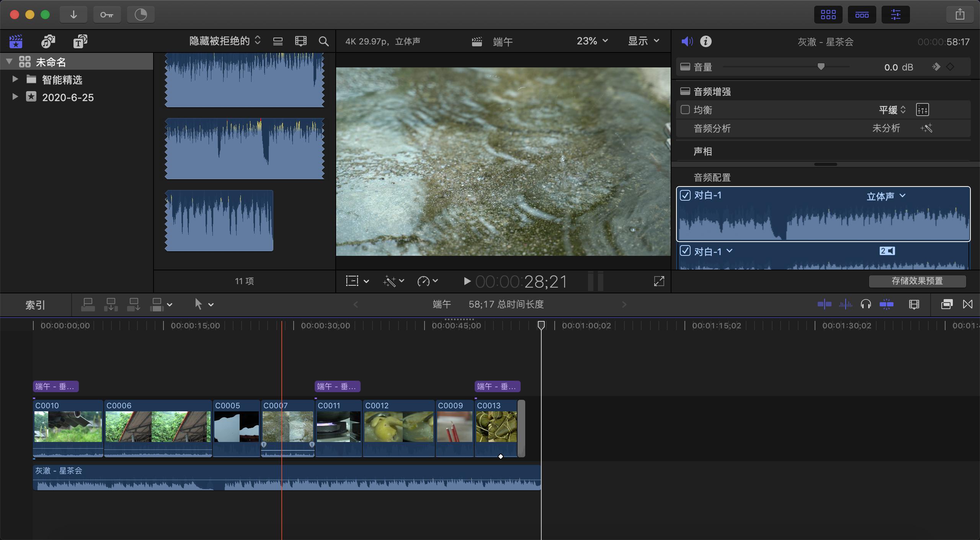Screen dimensions: 980x540
Task: Open the 隐藏被拒绝的 filter menu
Action: 225,41
